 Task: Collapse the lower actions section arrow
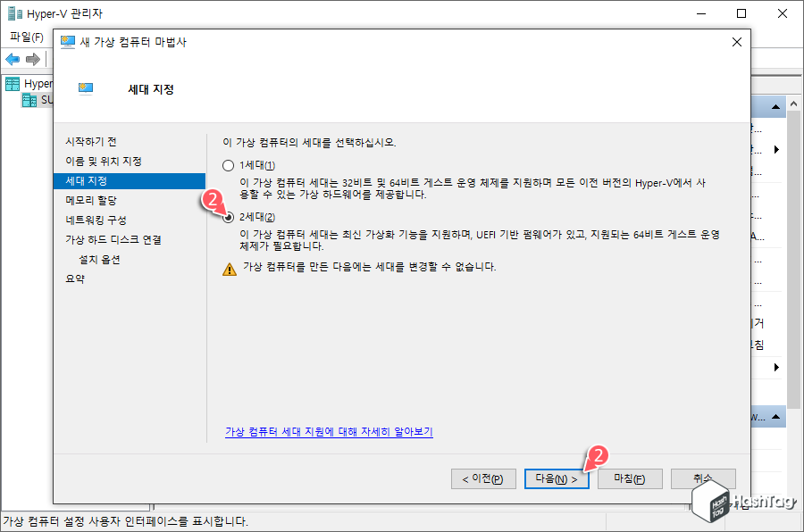(x=775, y=417)
